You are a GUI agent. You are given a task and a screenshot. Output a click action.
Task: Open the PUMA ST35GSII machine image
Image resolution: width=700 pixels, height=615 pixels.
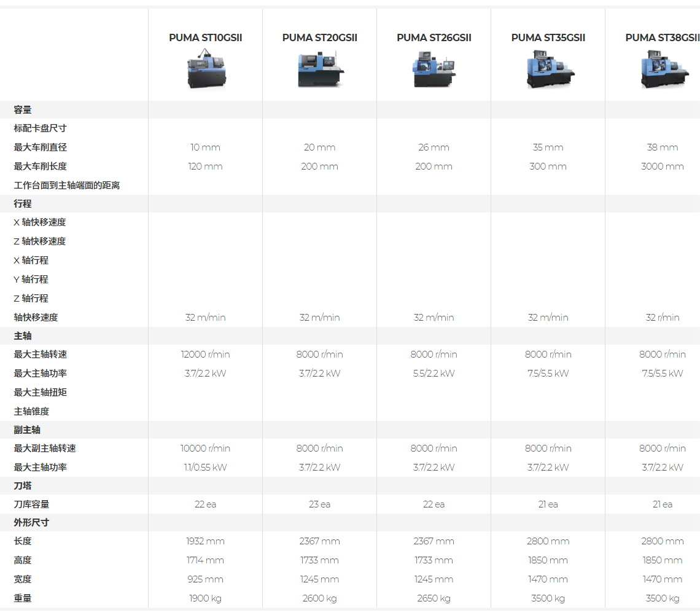coord(549,69)
